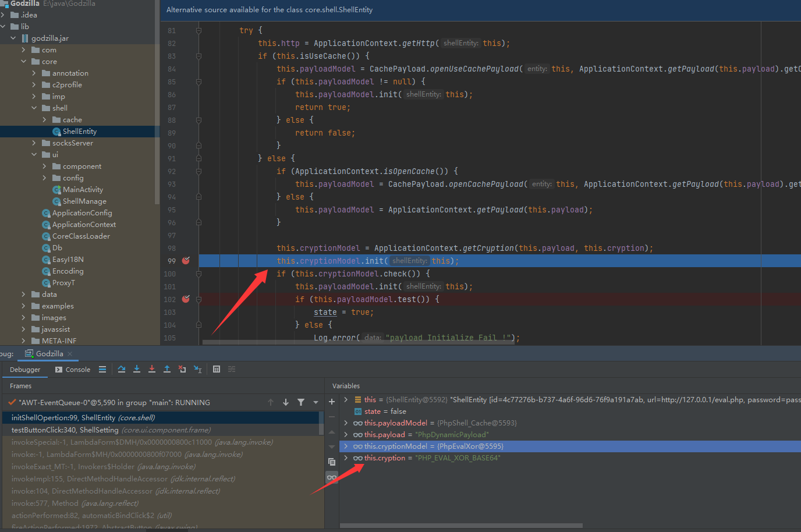Viewport: 801px width, 532px height.
Task: Open the ShellManage class file
Action: click(x=84, y=201)
